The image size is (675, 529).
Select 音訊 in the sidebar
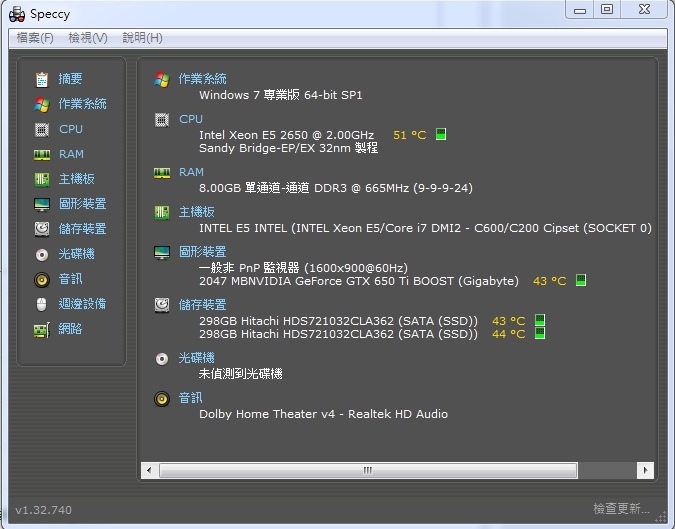pos(70,279)
